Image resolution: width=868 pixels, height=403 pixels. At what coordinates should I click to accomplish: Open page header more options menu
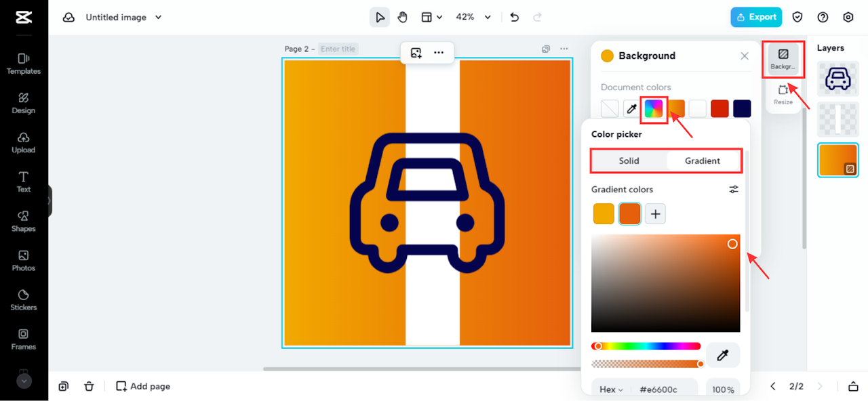pyautogui.click(x=564, y=49)
